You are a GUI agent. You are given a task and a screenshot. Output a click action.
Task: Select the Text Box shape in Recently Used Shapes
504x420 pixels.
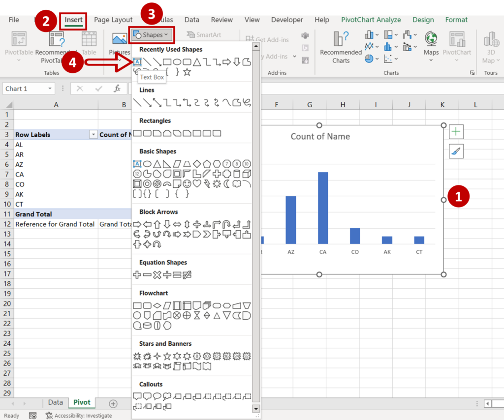click(x=137, y=62)
